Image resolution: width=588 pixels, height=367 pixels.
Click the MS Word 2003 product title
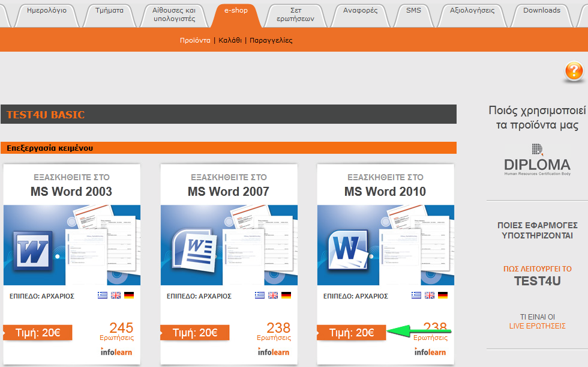(x=71, y=192)
